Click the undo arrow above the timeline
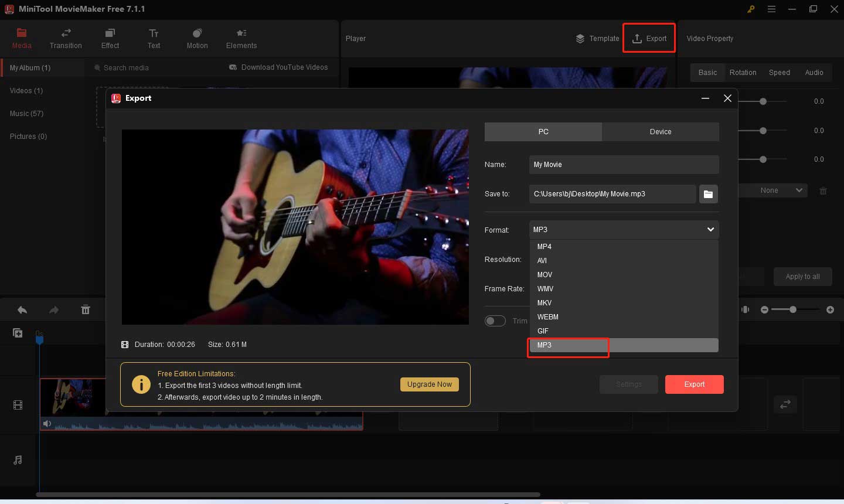The image size is (844, 504). (x=22, y=309)
